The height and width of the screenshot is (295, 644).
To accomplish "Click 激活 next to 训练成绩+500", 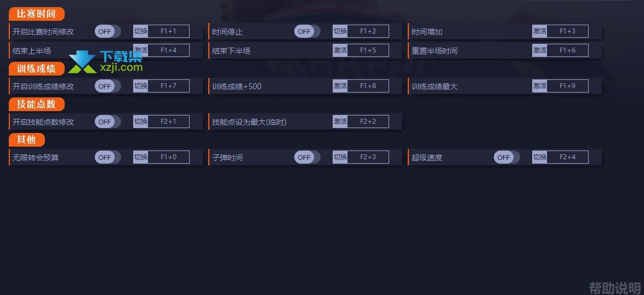I will pyautogui.click(x=340, y=86).
